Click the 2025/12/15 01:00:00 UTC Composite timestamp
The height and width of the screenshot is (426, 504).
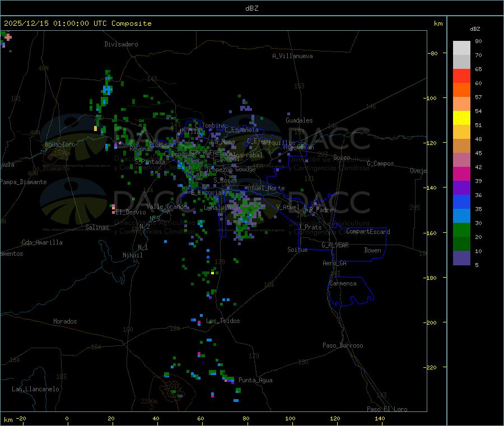pyautogui.click(x=77, y=24)
